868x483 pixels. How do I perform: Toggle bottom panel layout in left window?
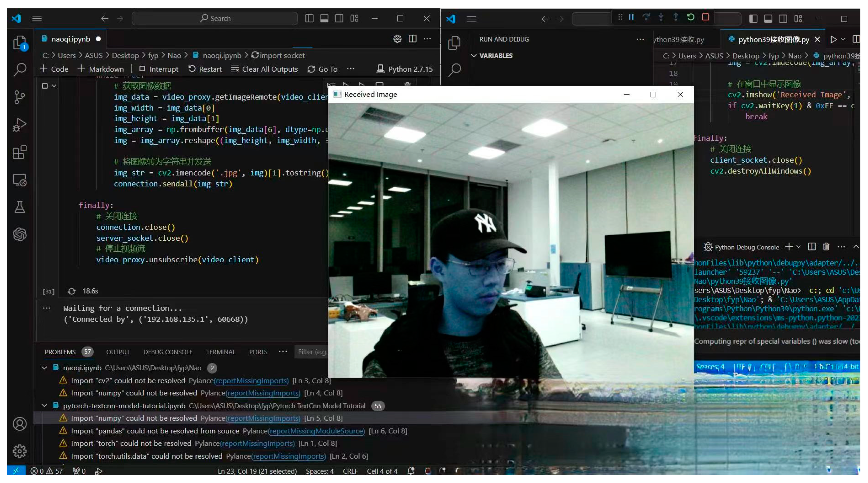tap(324, 19)
